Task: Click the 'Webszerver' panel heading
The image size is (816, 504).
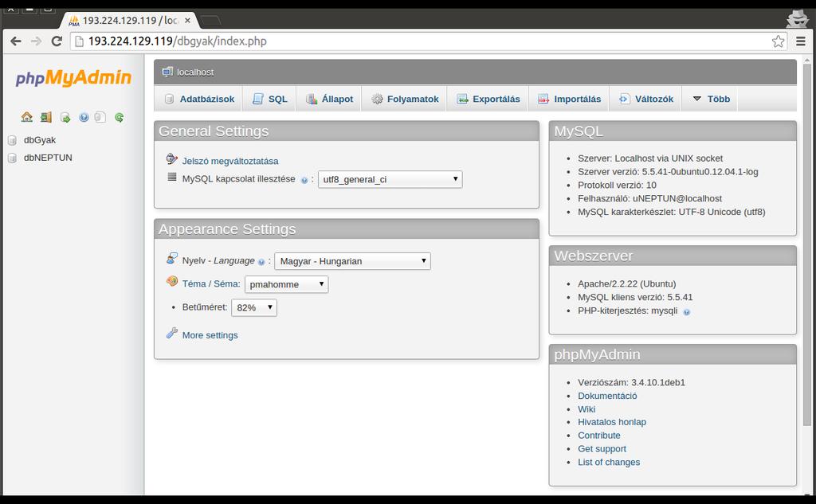Action: [593, 256]
